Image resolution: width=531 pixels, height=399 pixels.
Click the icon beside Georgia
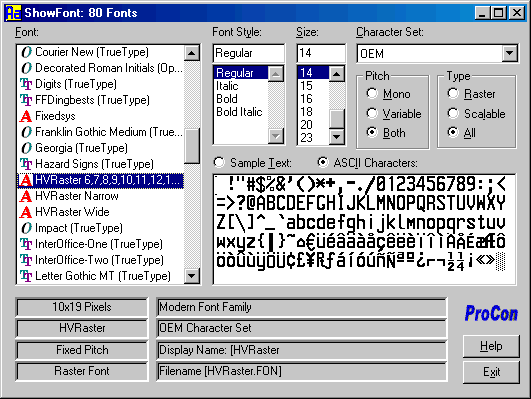tap(26, 148)
